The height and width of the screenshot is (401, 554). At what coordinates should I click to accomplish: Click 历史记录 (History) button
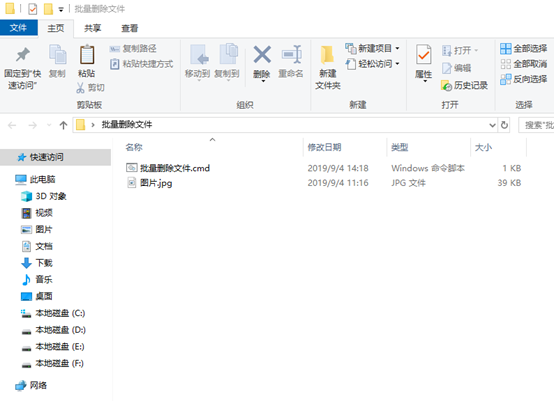point(465,85)
